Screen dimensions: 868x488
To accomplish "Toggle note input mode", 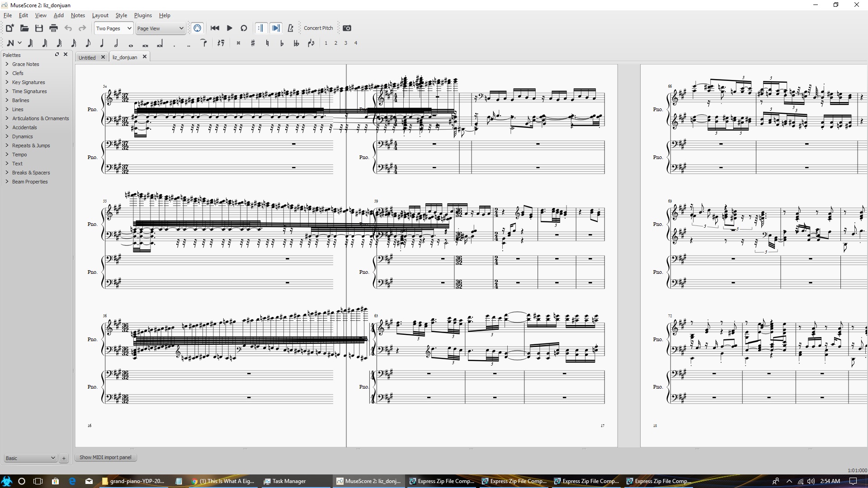I will point(10,43).
